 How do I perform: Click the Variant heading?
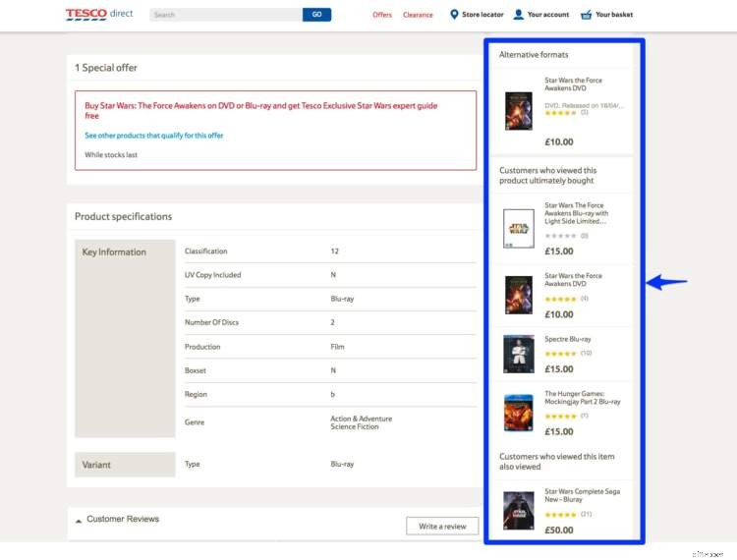[x=96, y=465]
